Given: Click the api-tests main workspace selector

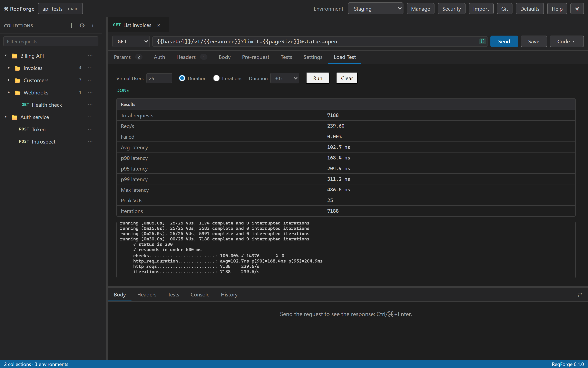Looking at the screenshot, I should point(60,9).
